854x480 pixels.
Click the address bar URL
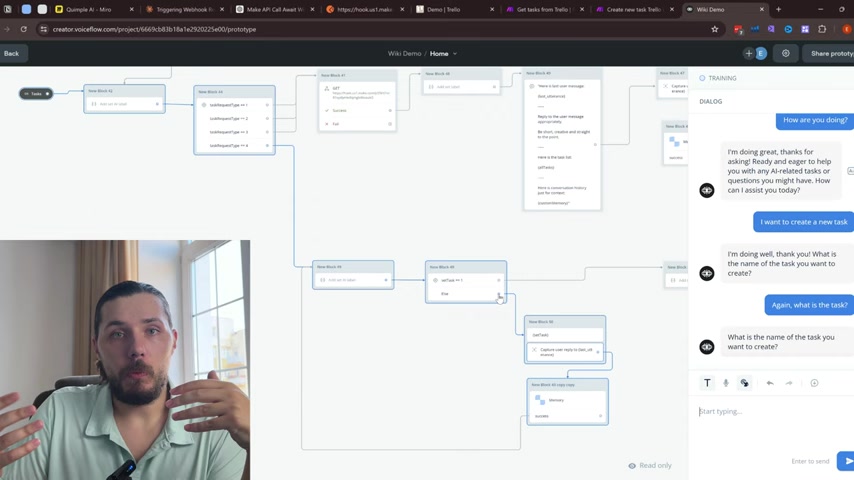154,29
